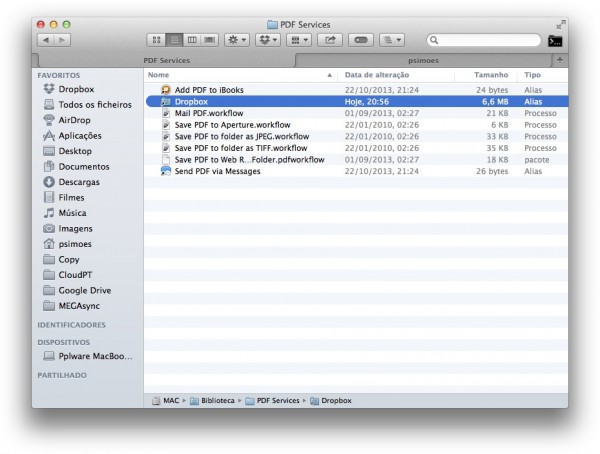Click the PARTILHADO sidebar section header
Image resolution: width=600 pixels, height=454 pixels.
coord(62,375)
